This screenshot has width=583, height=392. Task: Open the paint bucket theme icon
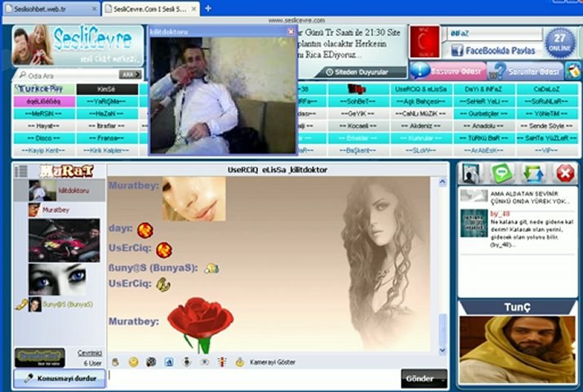point(574,71)
